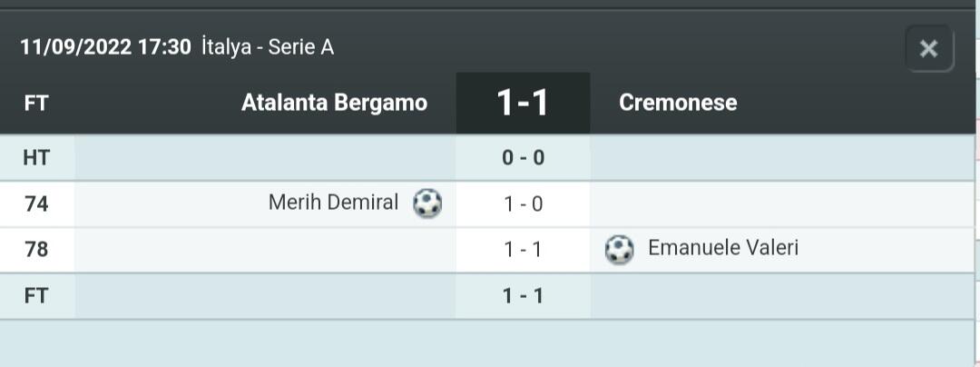Click the large 1-1 final score box
Image resolution: width=980 pixels, height=367 pixels.
click(x=523, y=103)
